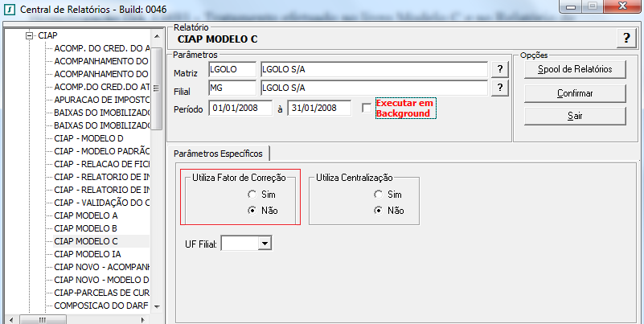The width and height of the screenshot is (644, 324).
Task: Open the UF Filial dropdown
Action: (265, 244)
